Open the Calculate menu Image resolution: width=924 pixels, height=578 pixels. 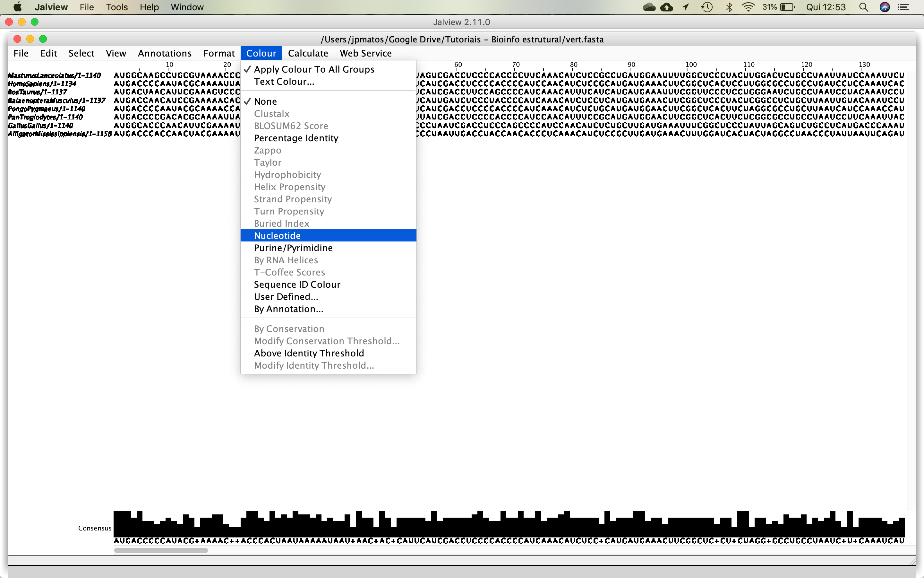[308, 53]
